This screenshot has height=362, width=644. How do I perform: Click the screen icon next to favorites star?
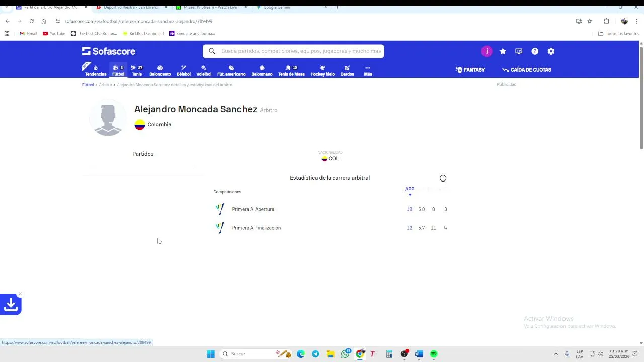(519, 51)
